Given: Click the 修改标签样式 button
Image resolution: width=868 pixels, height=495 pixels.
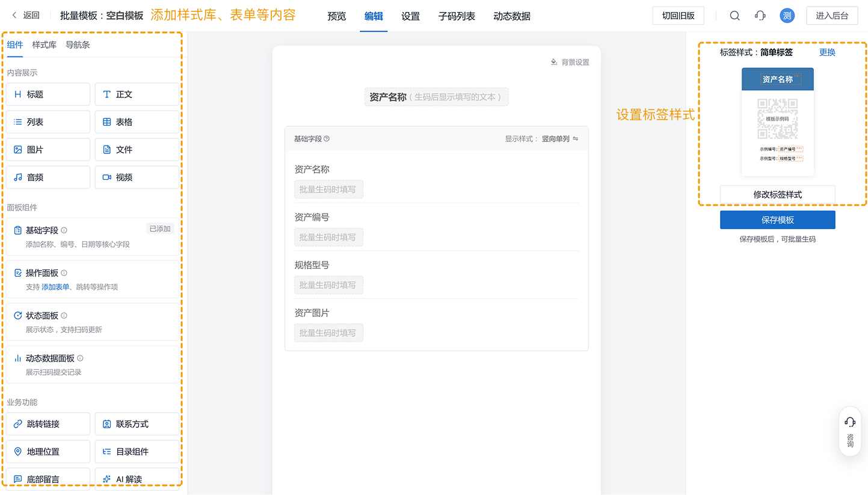Looking at the screenshot, I should tap(777, 195).
